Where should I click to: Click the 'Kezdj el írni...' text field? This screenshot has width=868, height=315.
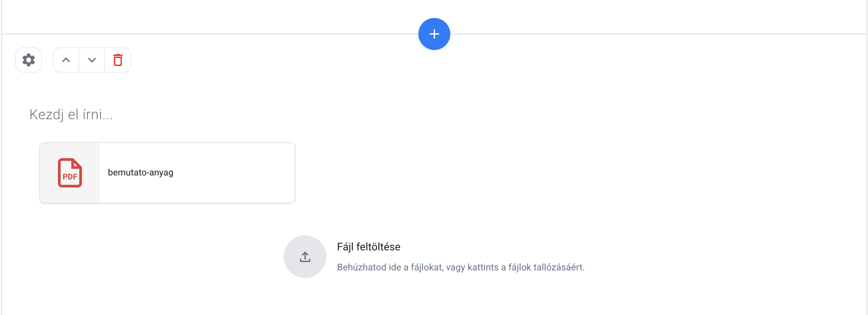pyautogui.click(x=71, y=115)
